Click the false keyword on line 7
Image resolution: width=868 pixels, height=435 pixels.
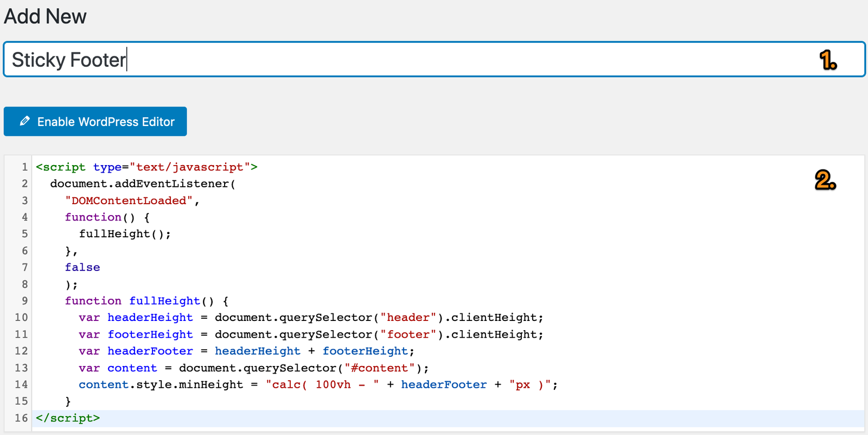82,267
